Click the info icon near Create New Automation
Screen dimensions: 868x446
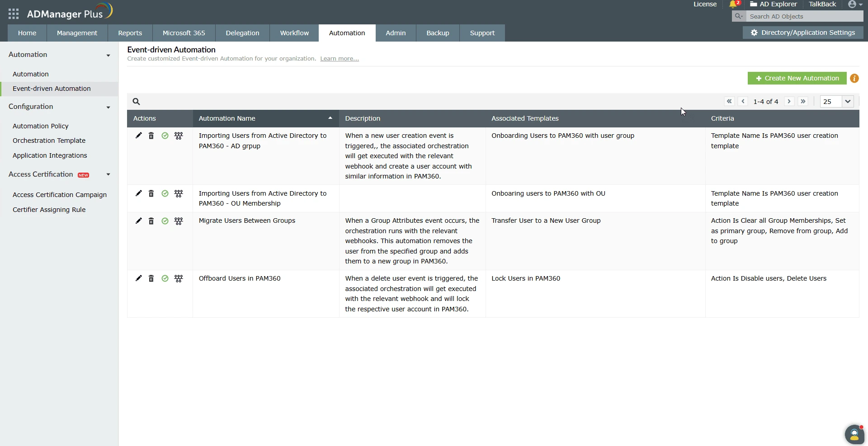854,78
